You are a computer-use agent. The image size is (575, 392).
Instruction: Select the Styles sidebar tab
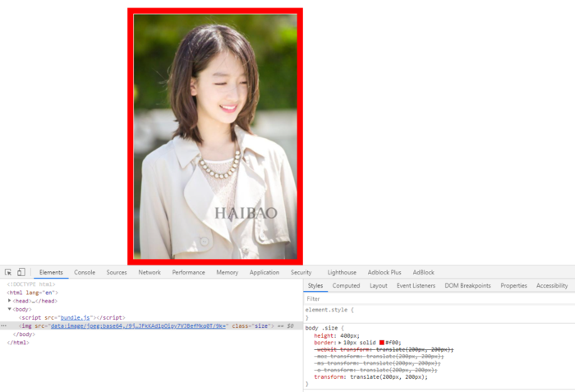click(315, 285)
